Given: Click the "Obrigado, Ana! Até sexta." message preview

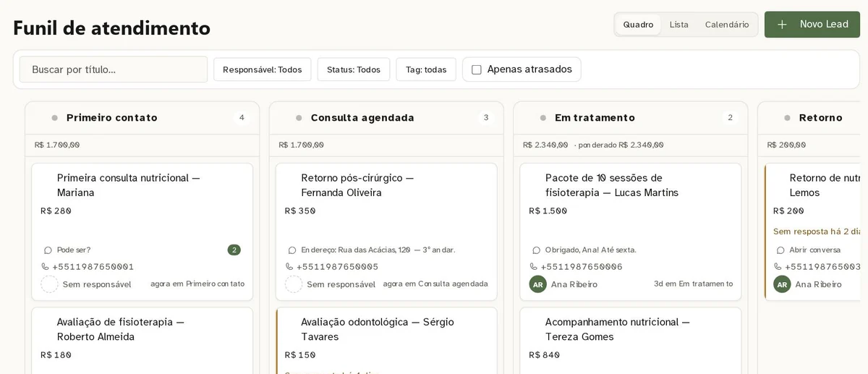Looking at the screenshot, I should pos(591,250).
